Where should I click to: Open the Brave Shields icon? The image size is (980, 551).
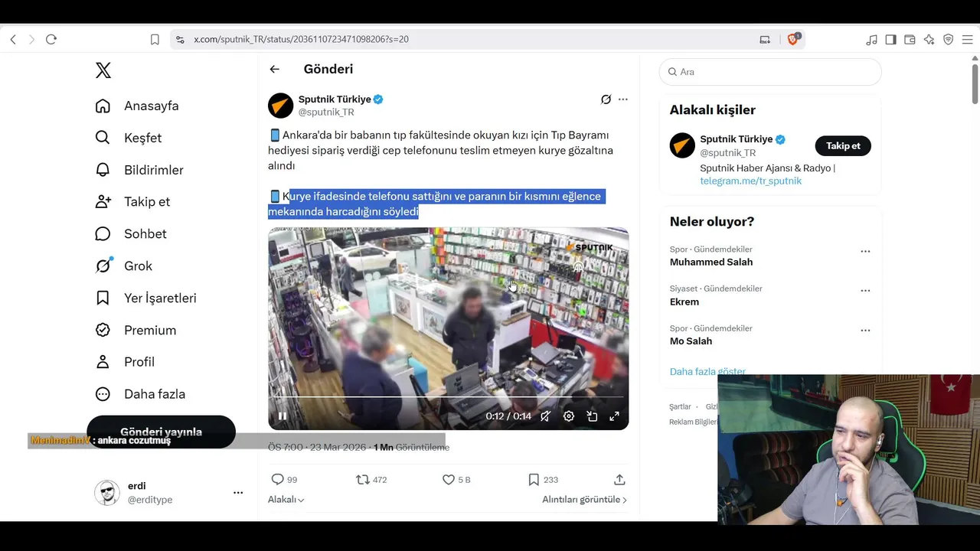793,39
